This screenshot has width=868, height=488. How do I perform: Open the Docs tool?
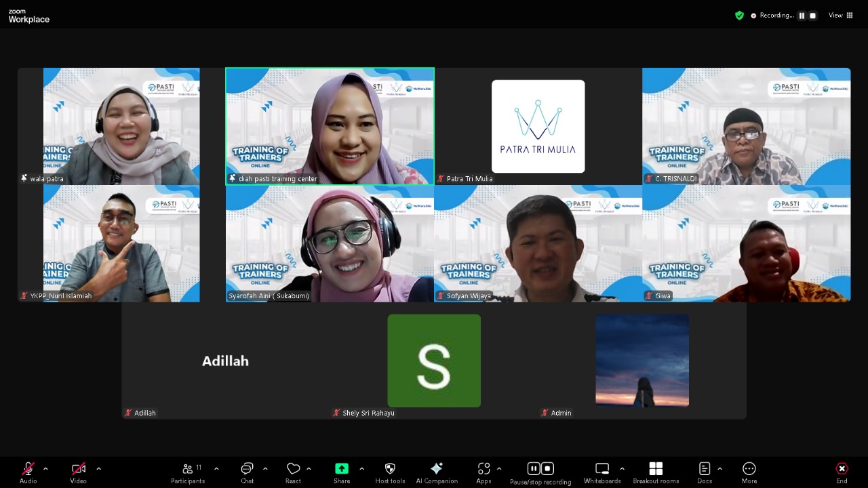click(705, 472)
